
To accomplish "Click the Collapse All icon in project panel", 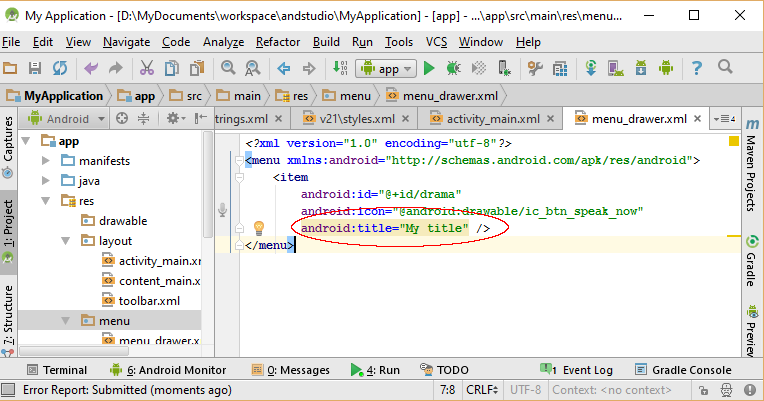I will pos(144,118).
